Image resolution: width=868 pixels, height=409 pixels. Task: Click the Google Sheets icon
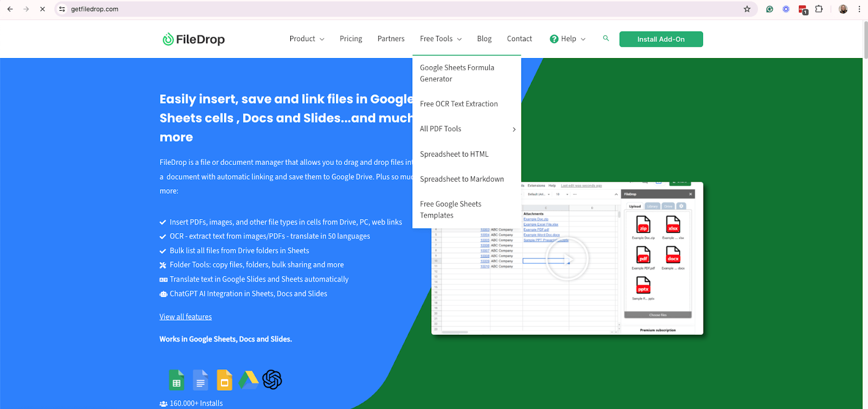tap(176, 380)
